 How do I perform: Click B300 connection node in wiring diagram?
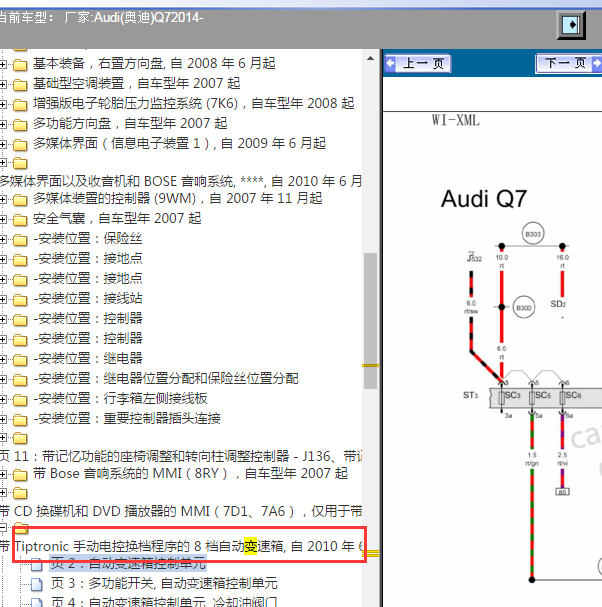pos(524,308)
